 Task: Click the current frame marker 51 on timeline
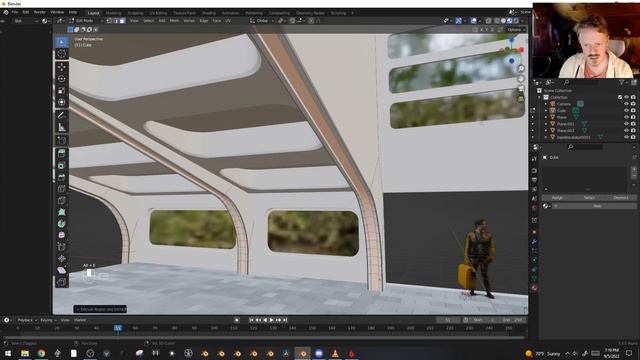point(118,328)
